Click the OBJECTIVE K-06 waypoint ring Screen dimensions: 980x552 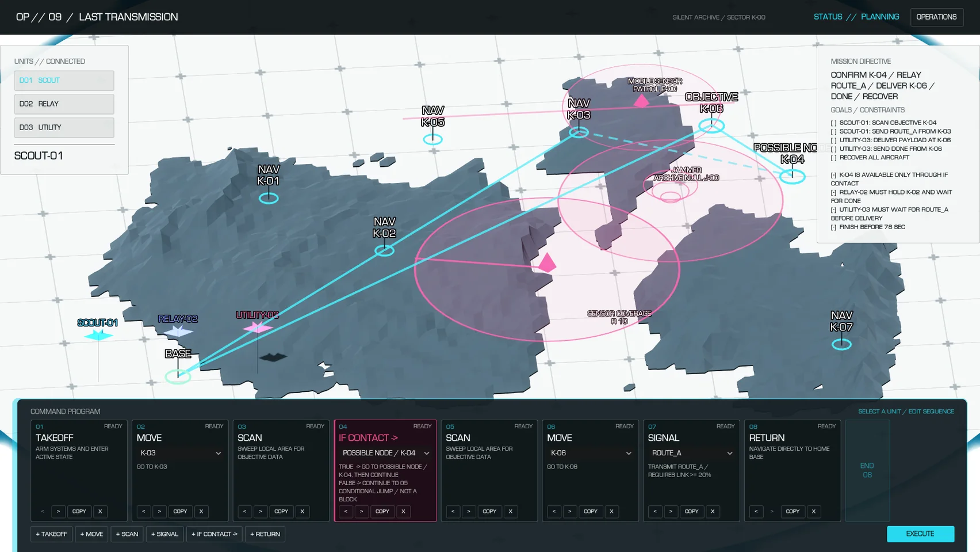pyautogui.click(x=711, y=125)
